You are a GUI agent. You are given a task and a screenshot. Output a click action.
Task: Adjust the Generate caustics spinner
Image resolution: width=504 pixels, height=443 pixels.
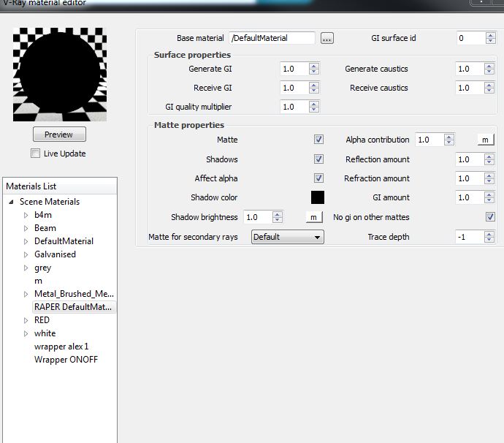pos(489,69)
